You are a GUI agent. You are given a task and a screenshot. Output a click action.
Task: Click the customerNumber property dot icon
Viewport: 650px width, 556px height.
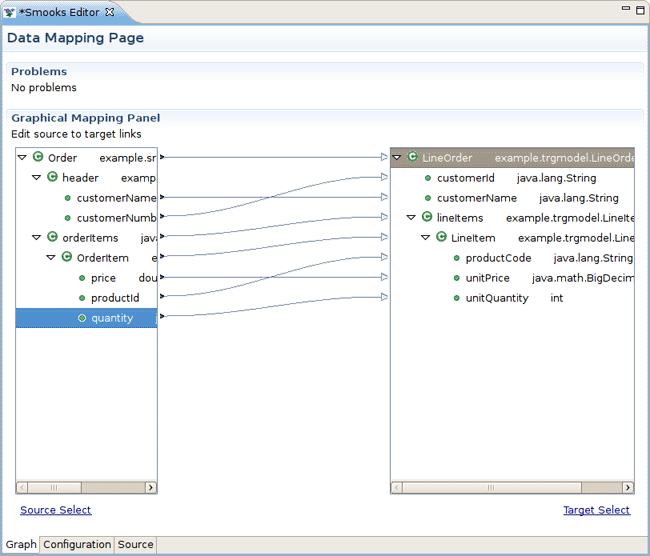[68, 218]
